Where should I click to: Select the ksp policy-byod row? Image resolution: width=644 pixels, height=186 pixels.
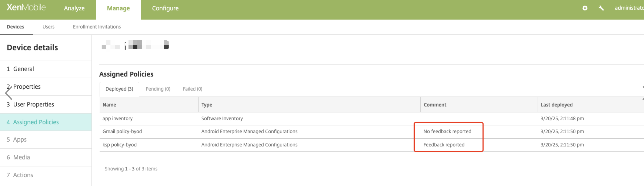[119, 145]
